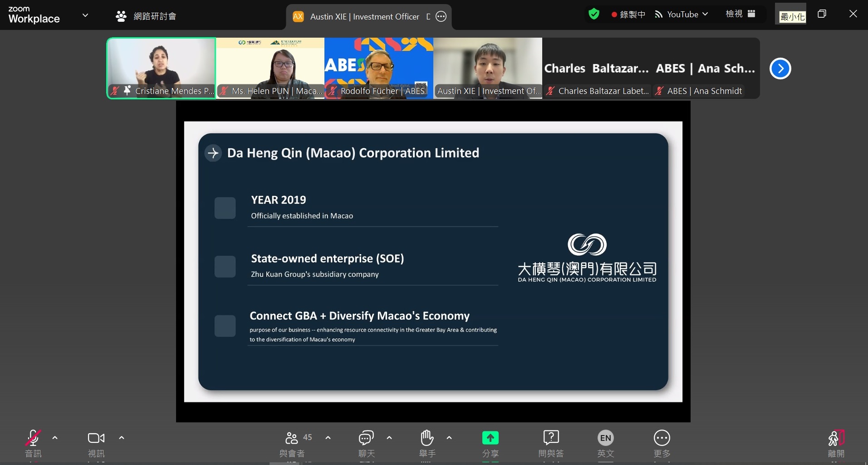The image size is (868, 465).
Task: Open the 問與答 Q&A panel
Action: pos(551,443)
